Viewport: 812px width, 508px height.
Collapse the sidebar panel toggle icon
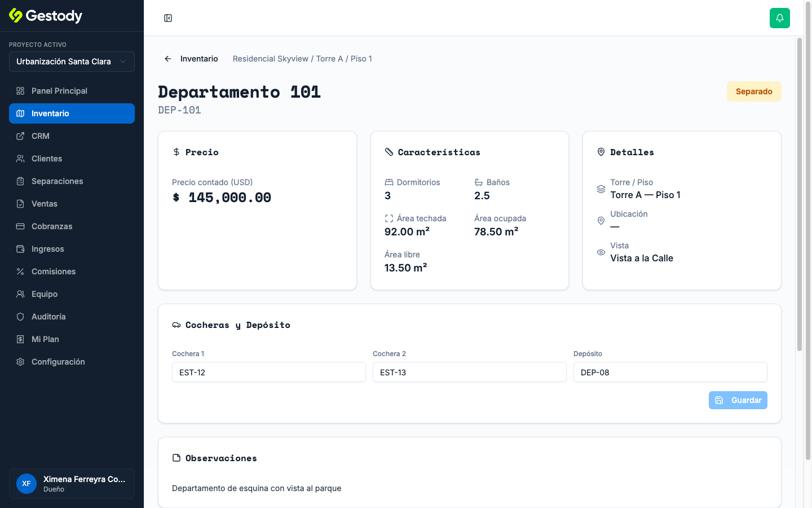pos(168,18)
